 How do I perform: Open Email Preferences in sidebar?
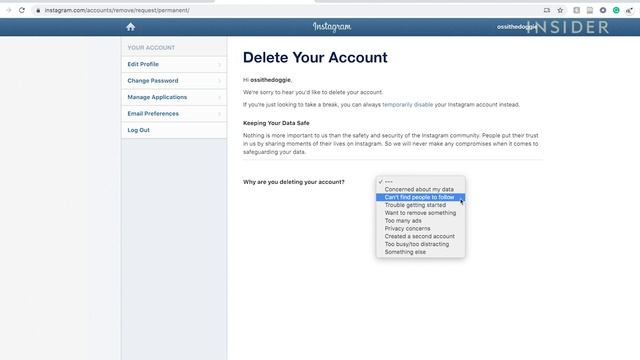pos(174,113)
